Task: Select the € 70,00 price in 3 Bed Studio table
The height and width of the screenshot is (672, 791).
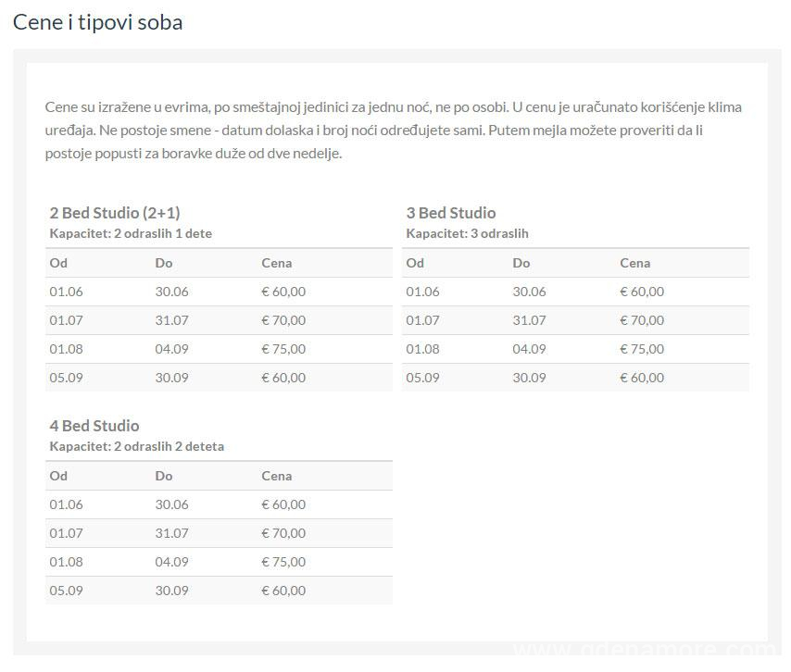Action: pos(642,320)
